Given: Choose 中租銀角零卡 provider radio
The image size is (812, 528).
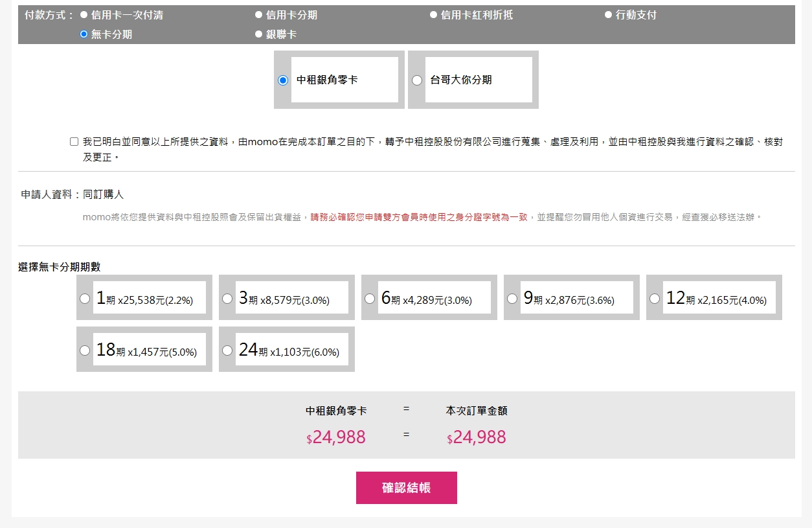Looking at the screenshot, I should click(282, 80).
